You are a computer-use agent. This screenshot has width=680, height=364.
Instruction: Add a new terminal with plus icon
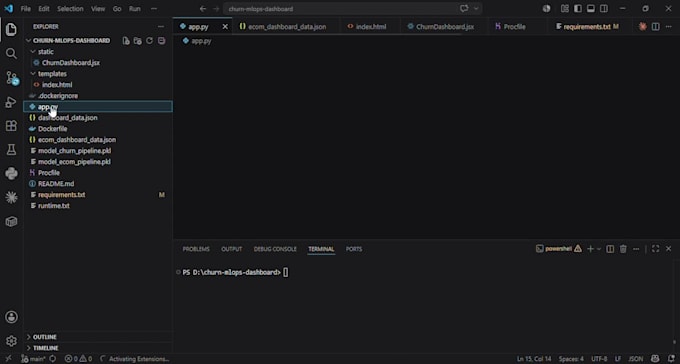click(x=590, y=249)
